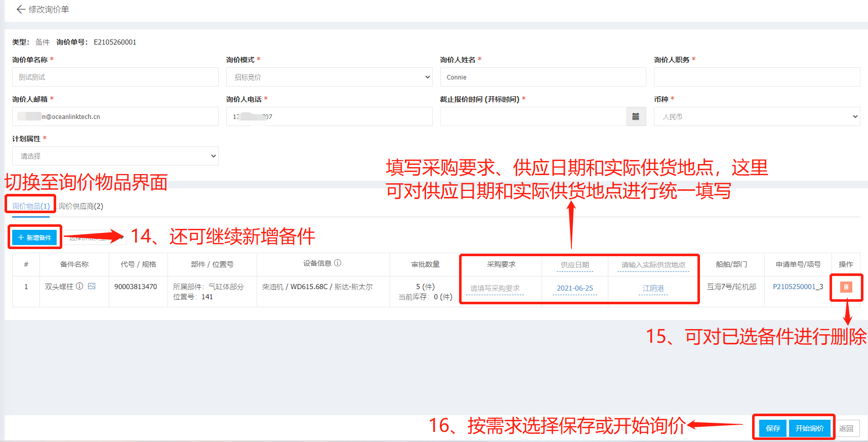Click the 当前库存: 0 (件) text
The width and height of the screenshot is (868, 442).
point(425,297)
